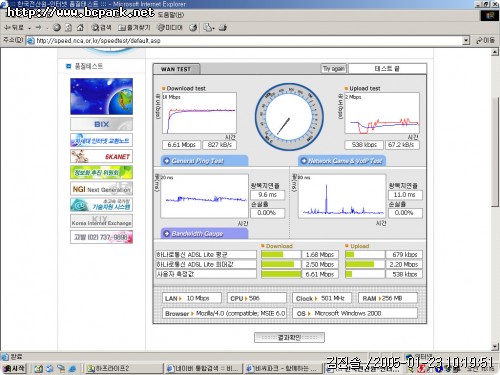This screenshot has height=375, width=500.
Task: Click the General Ping Test header icon
Action: coord(167,161)
